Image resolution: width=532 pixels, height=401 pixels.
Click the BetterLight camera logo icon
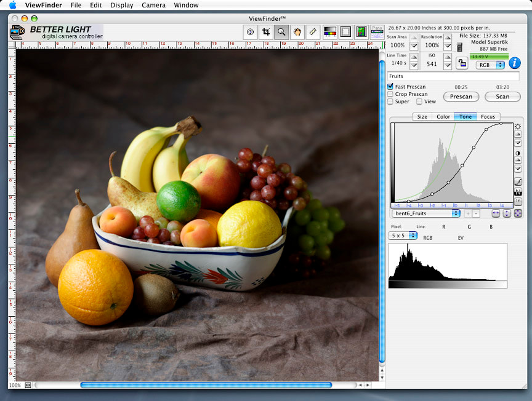tap(17, 32)
